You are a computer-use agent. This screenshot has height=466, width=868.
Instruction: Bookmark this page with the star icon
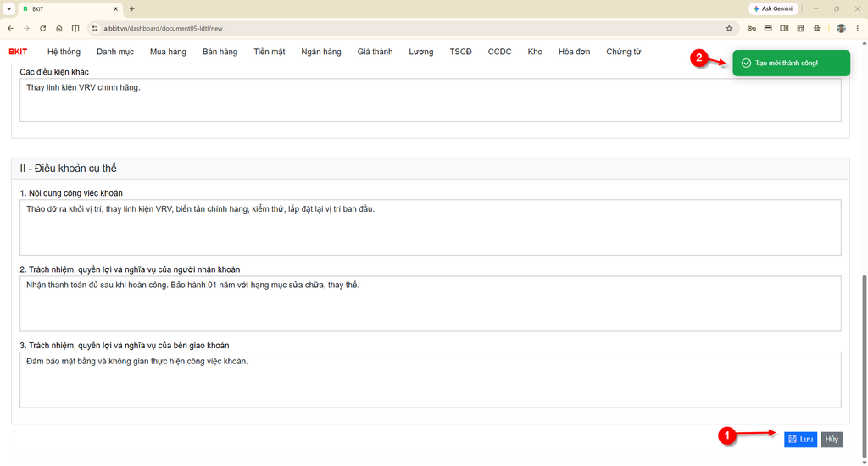tap(729, 28)
